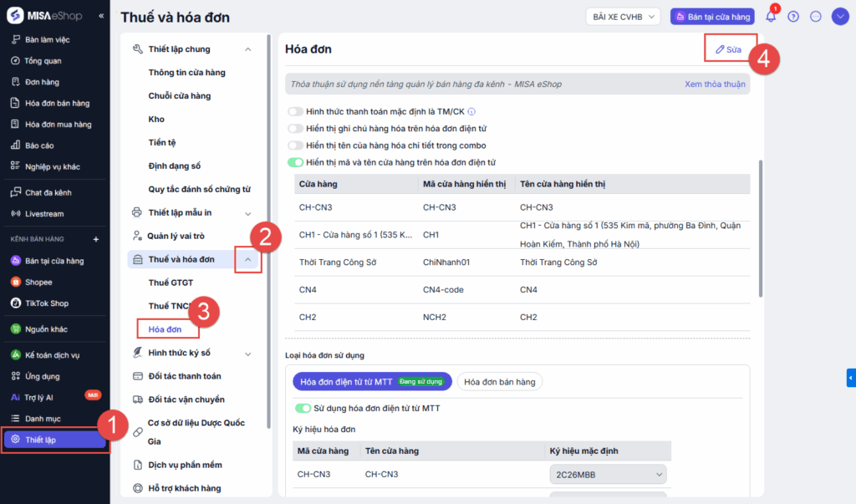The height and width of the screenshot is (504, 856).
Task: Click Trợ lý AI icon
Action: tap(15, 397)
